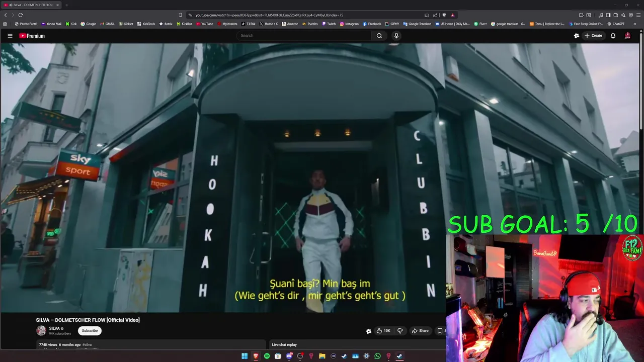This screenshot has height=362, width=644.
Task: Open Kick bookmark
Action: 71,24
